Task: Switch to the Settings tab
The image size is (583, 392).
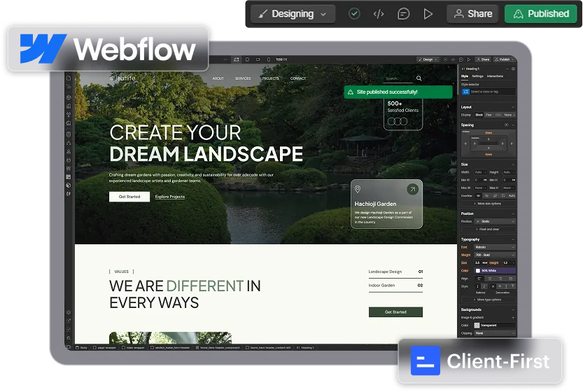Action: point(477,76)
